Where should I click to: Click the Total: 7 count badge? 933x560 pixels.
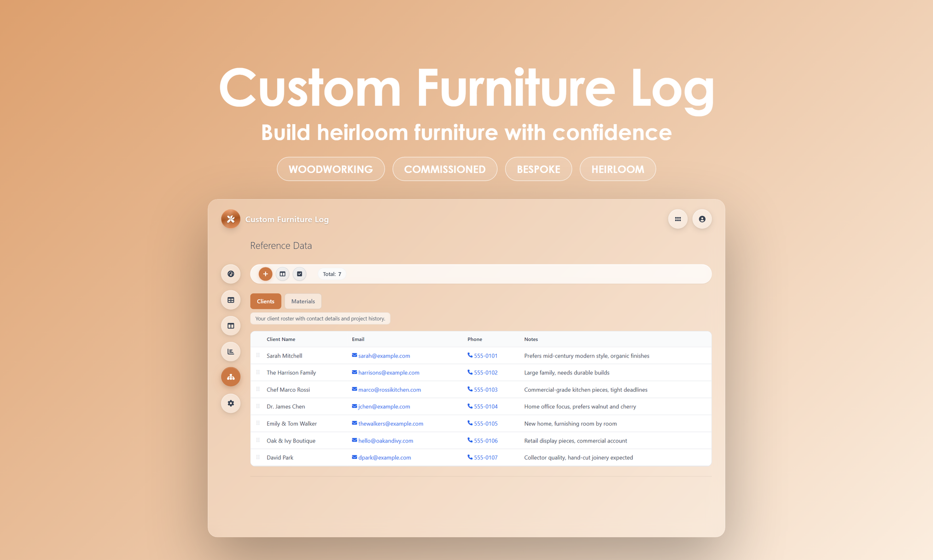click(x=332, y=274)
